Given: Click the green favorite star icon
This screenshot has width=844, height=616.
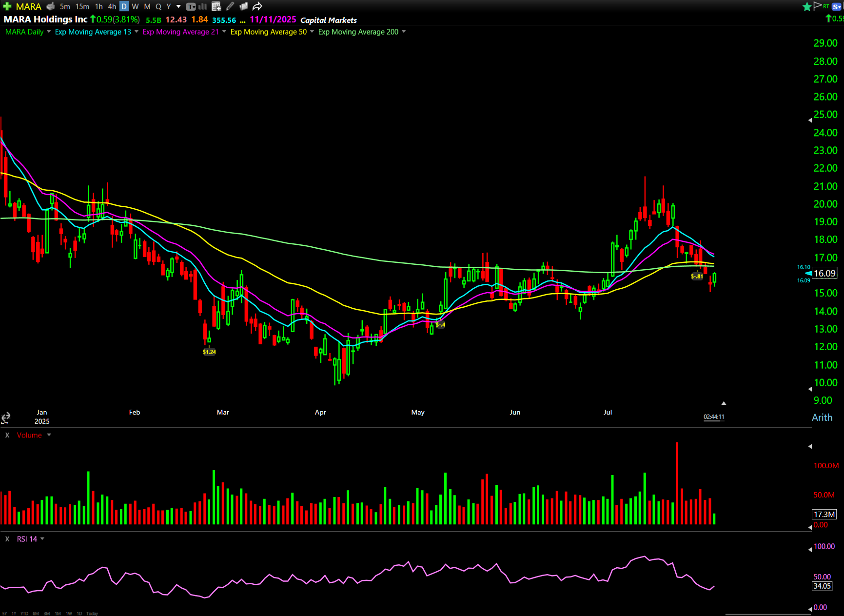Looking at the screenshot, I should point(806,6).
